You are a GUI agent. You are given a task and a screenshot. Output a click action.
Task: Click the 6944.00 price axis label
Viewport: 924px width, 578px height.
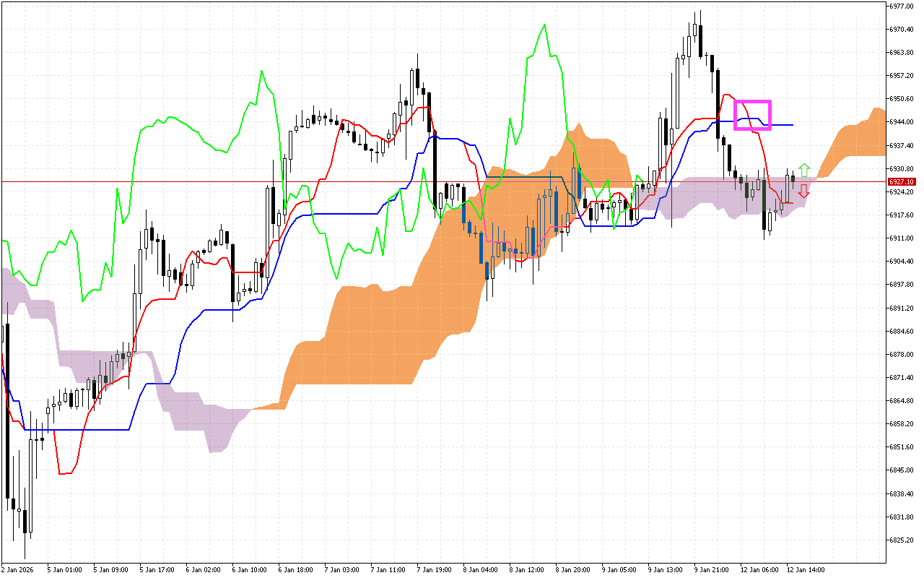point(900,123)
